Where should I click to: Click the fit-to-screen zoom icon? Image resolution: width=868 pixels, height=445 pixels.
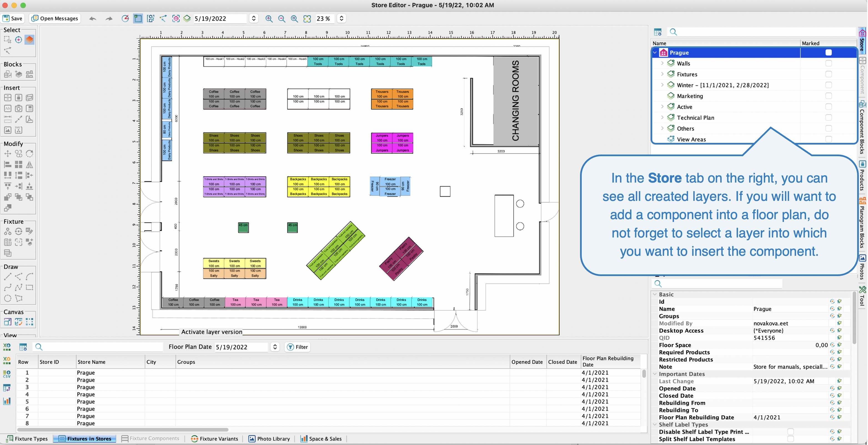(307, 19)
